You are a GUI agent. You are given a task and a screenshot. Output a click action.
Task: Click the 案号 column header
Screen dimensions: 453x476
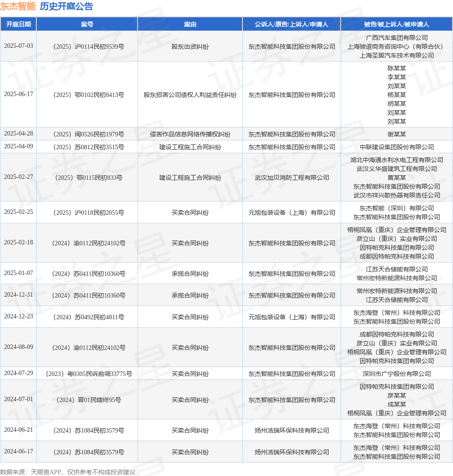[x=87, y=24]
